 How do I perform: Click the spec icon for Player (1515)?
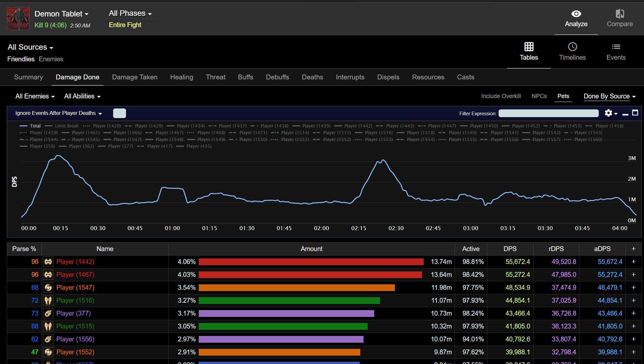48,326
